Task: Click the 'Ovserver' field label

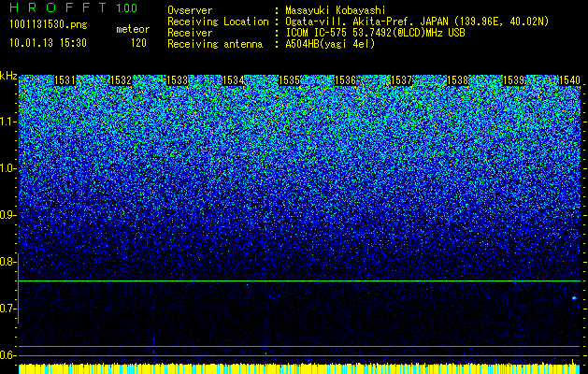Action: point(190,11)
